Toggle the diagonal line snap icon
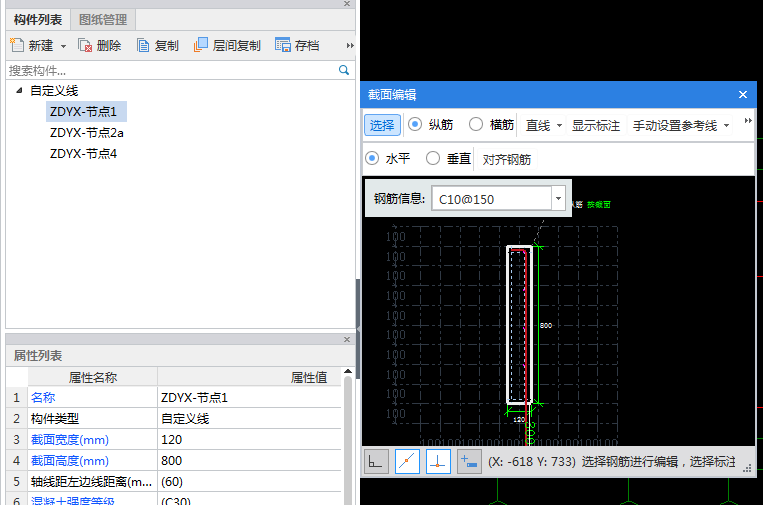 pos(407,461)
